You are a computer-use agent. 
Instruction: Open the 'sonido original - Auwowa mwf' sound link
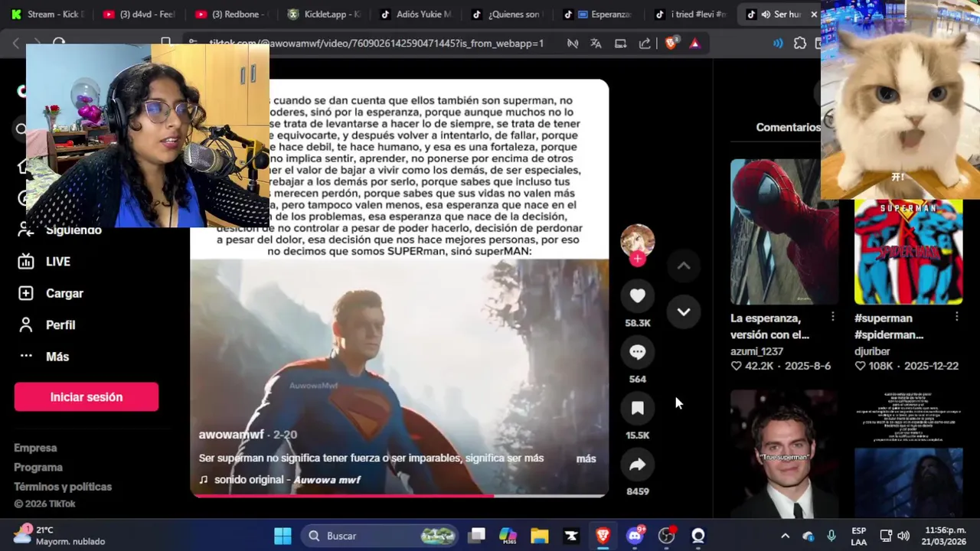tap(279, 480)
